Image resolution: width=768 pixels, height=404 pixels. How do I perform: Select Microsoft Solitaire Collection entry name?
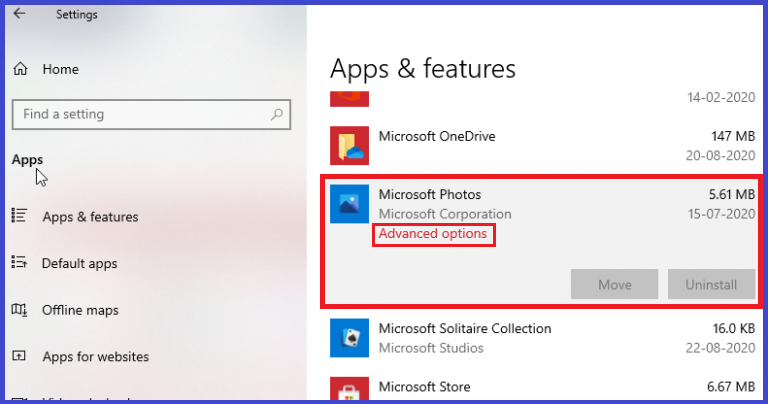[465, 328]
